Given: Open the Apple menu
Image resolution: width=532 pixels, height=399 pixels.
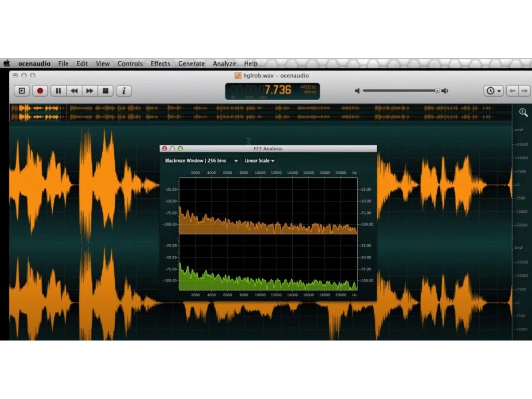Looking at the screenshot, I should [7, 63].
